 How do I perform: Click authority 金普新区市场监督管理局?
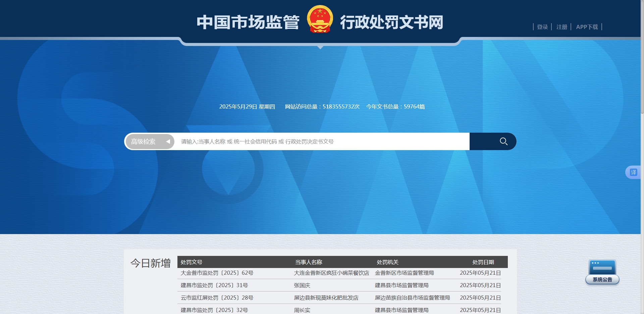tap(404, 273)
